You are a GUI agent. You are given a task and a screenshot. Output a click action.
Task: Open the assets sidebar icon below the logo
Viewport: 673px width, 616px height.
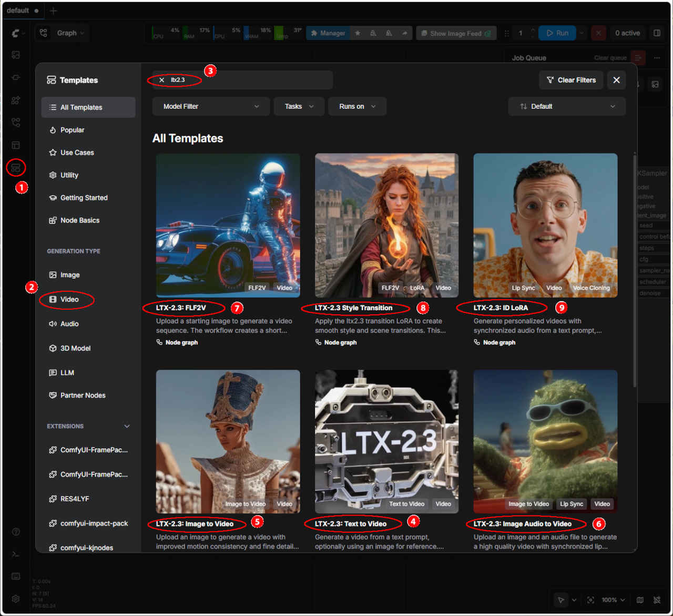click(16, 55)
